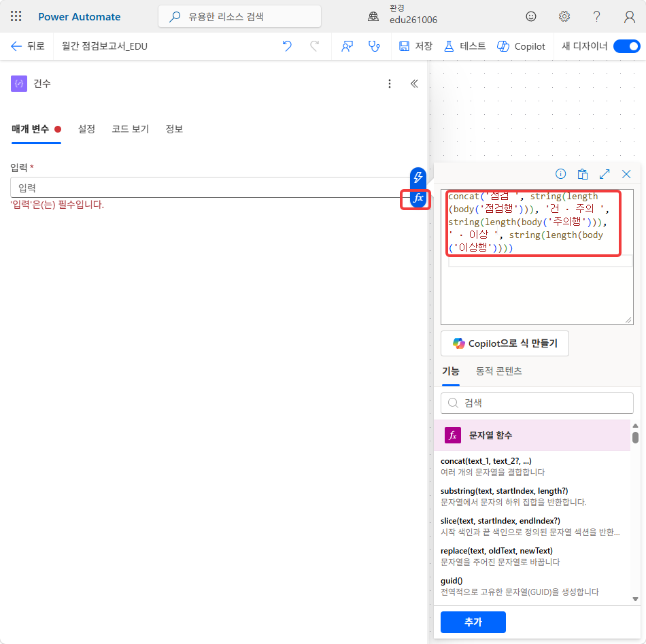Click the environment name edu261006
The height and width of the screenshot is (644, 646).
(x=413, y=20)
